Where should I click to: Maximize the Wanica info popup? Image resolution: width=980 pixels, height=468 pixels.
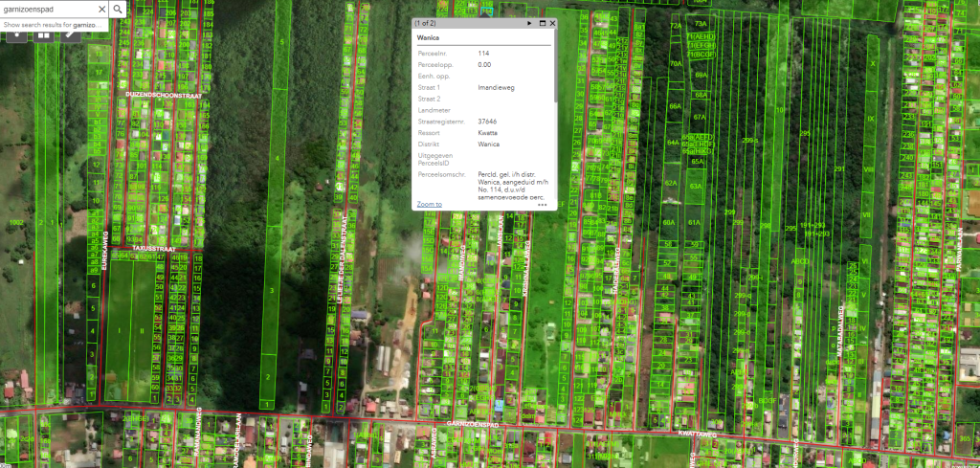543,22
